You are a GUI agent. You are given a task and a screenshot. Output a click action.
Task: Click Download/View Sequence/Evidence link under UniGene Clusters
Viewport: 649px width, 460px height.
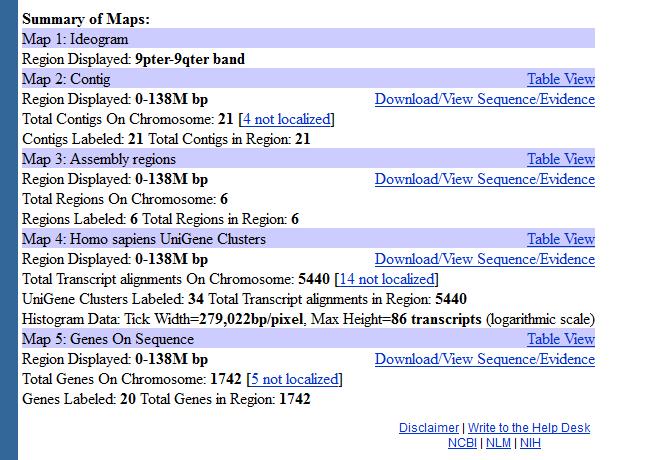tap(485, 259)
